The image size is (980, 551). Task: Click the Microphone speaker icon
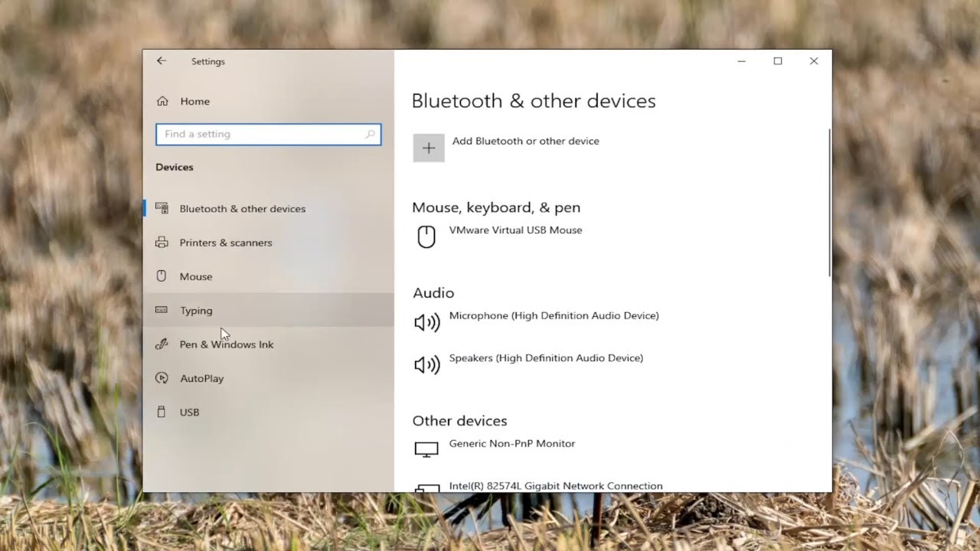(x=426, y=323)
